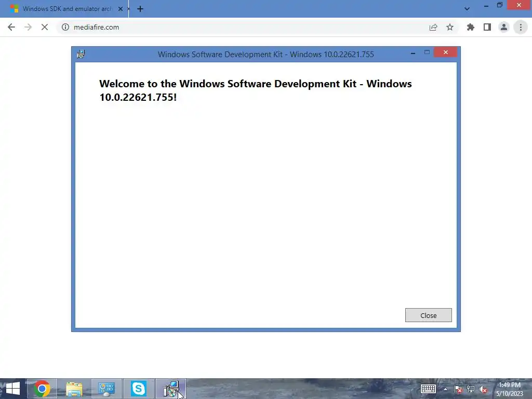Close the Windows SDK and emulator tab
532x399 pixels.
click(121, 9)
